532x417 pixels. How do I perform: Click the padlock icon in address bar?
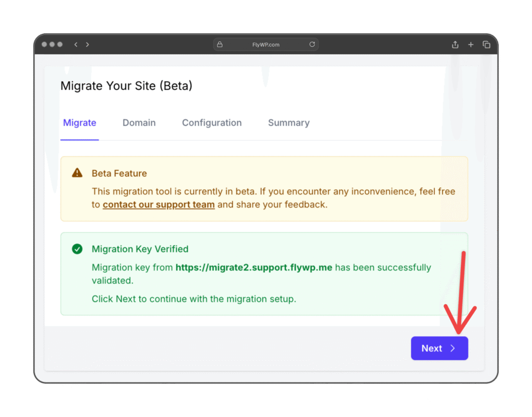[x=220, y=45]
